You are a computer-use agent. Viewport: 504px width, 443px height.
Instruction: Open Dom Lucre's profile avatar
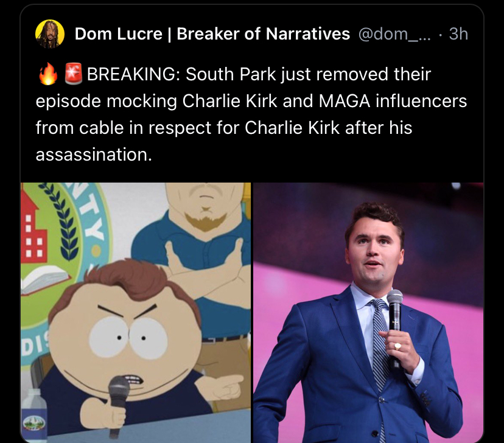[x=50, y=34]
